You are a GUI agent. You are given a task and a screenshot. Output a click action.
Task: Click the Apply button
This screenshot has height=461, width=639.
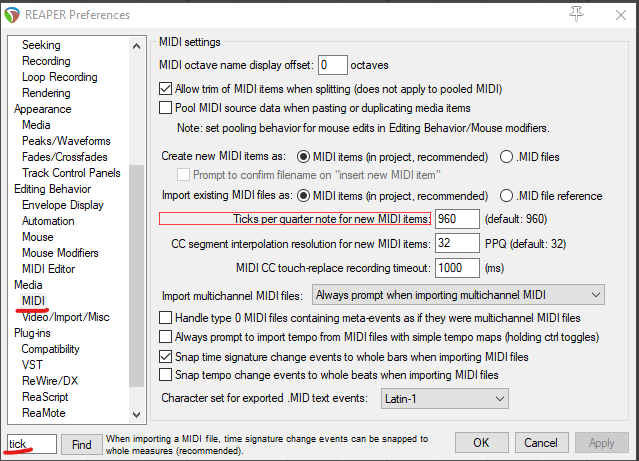click(602, 443)
